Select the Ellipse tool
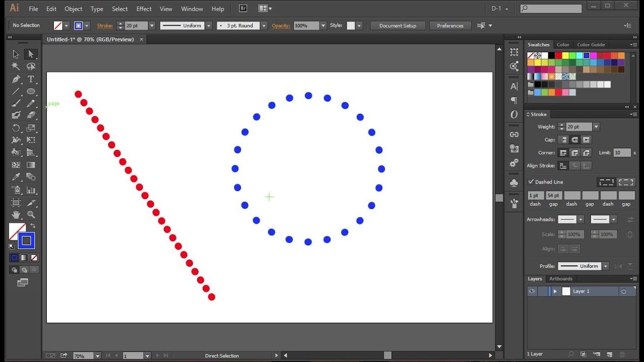This screenshot has width=644, height=362. (x=31, y=92)
